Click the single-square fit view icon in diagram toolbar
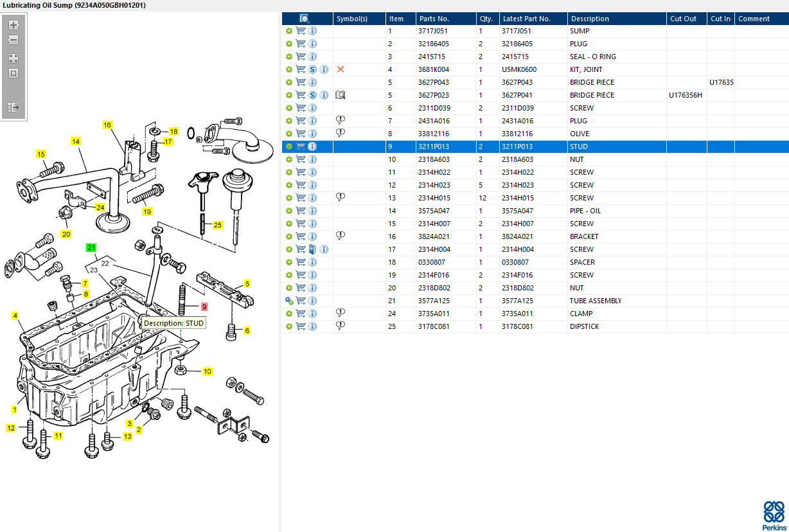Viewport: 789px width, 532px height. click(13, 73)
